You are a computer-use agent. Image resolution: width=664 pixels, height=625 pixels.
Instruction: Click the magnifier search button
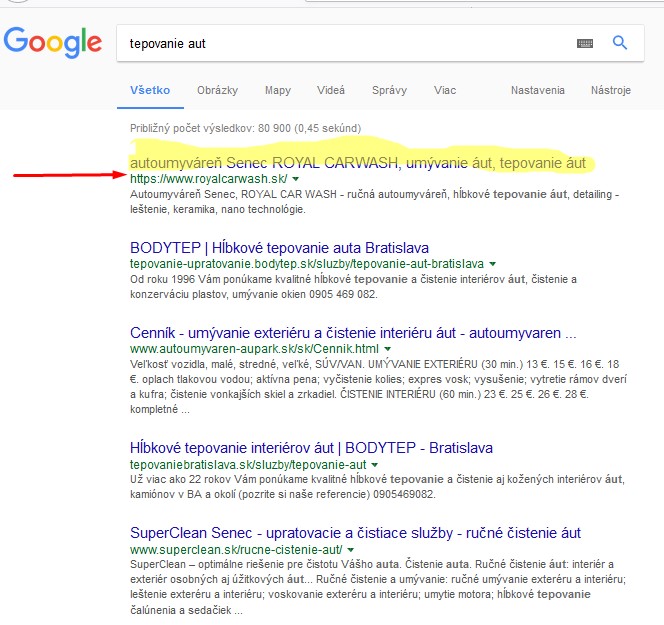[x=620, y=43]
